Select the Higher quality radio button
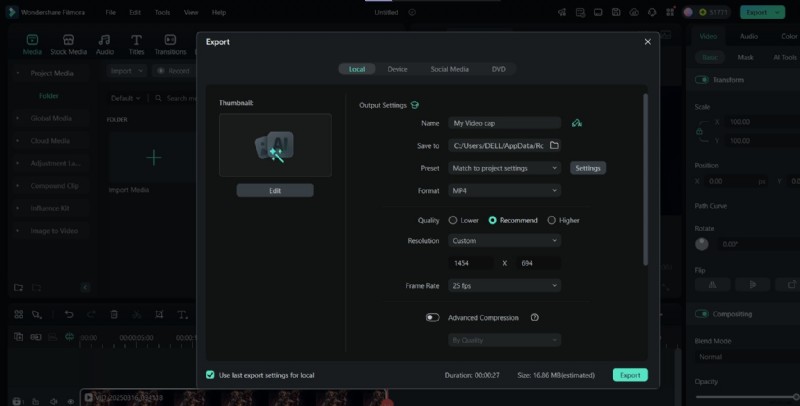This screenshot has height=406, width=800. (552, 220)
